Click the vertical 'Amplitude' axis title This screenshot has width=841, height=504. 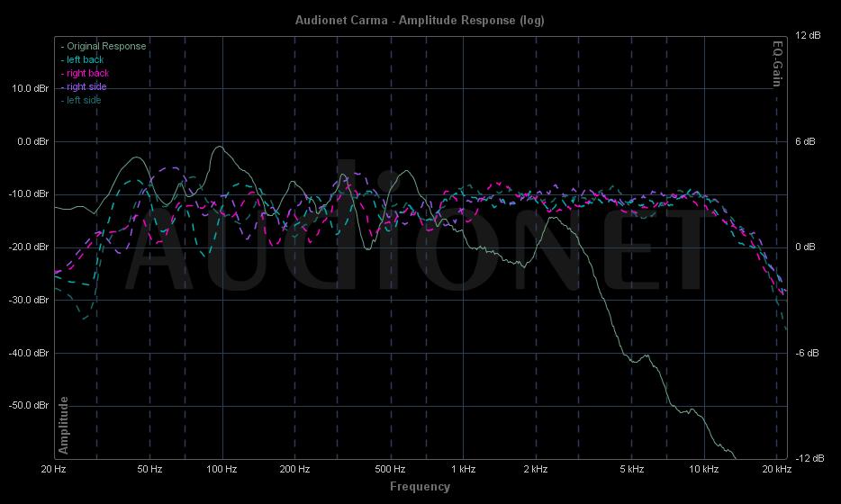[63, 425]
